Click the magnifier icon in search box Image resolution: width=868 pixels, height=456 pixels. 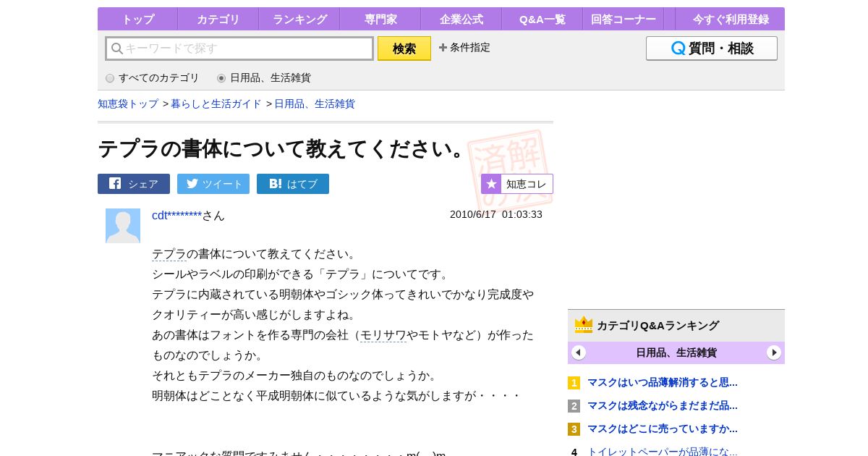(x=116, y=48)
